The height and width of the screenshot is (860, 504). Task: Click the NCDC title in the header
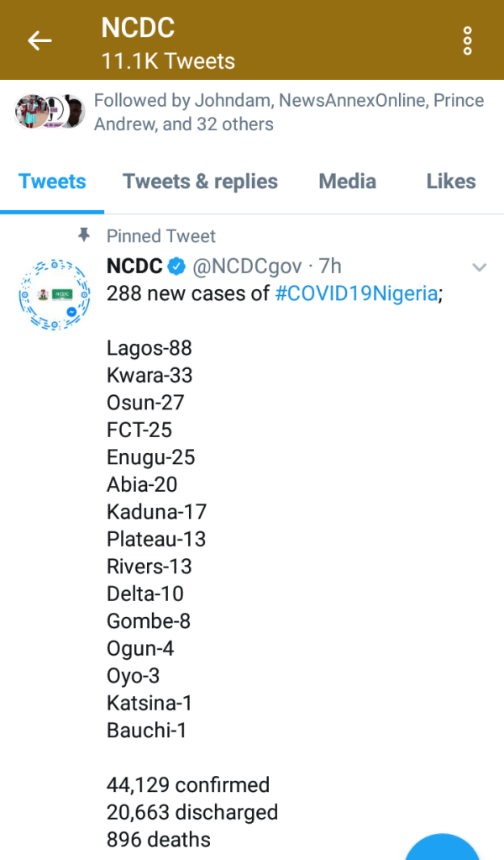[138, 28]
